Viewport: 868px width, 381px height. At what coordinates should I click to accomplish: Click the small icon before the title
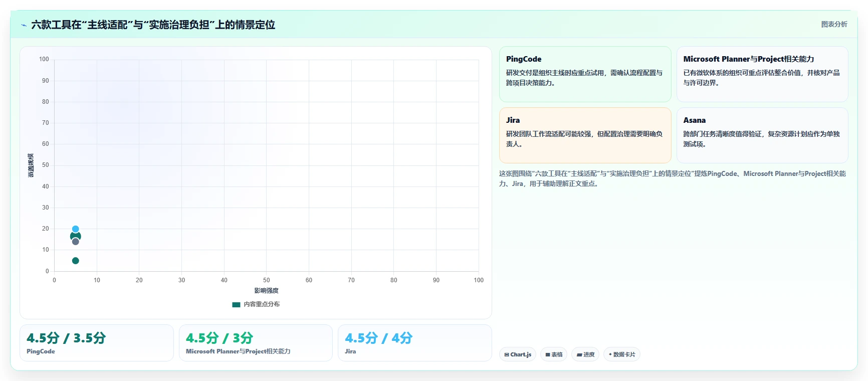[x=24, y=25]
